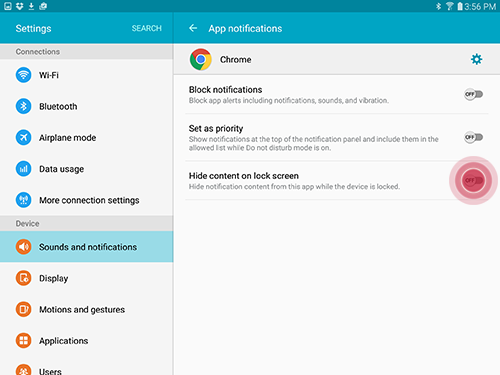Viewport: 500px width, 375px height.
Task: Tap the battery status icon
Action: coord(460,6)
